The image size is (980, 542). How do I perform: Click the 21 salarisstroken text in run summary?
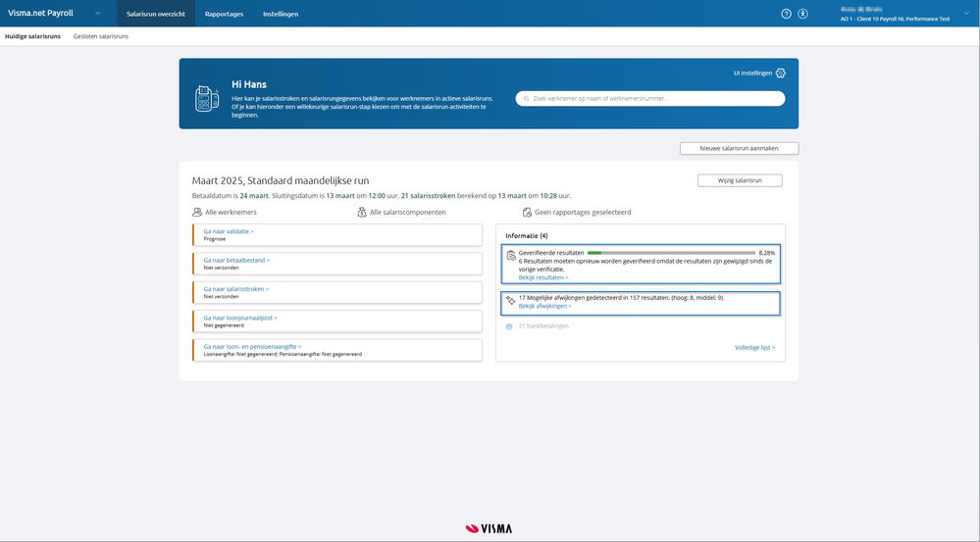click(x=428, y=196)
